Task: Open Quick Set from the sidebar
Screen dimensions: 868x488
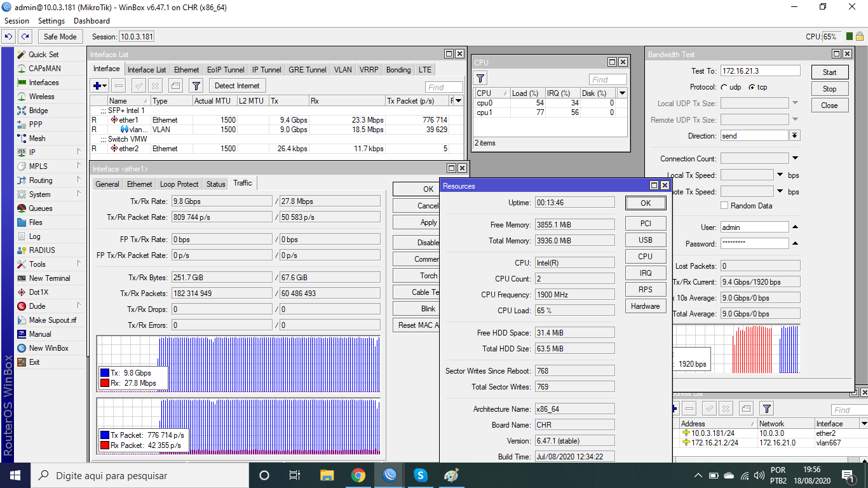Action: 43,55
